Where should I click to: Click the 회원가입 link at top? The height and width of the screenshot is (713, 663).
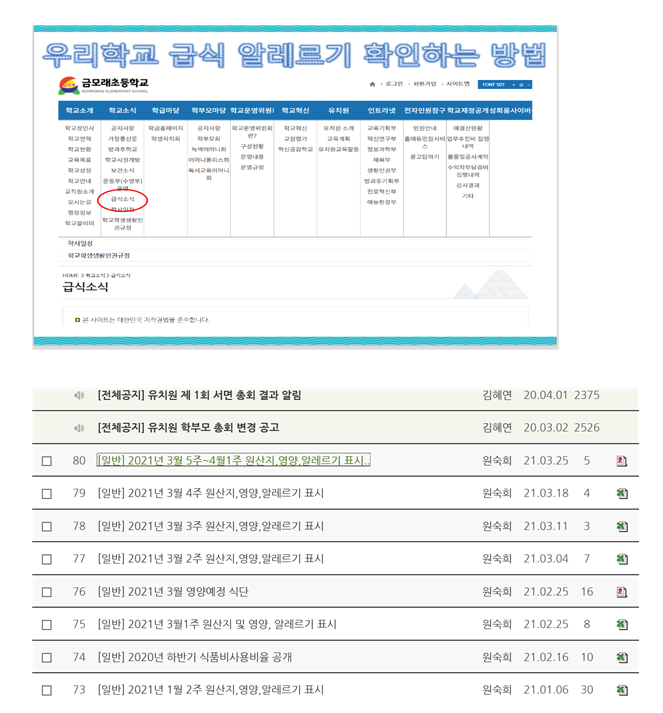click(425, 84)
